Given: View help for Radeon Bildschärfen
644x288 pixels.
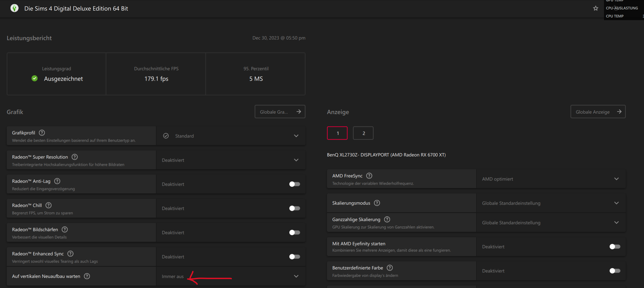Looking at the screenshot, I should 65,229.
